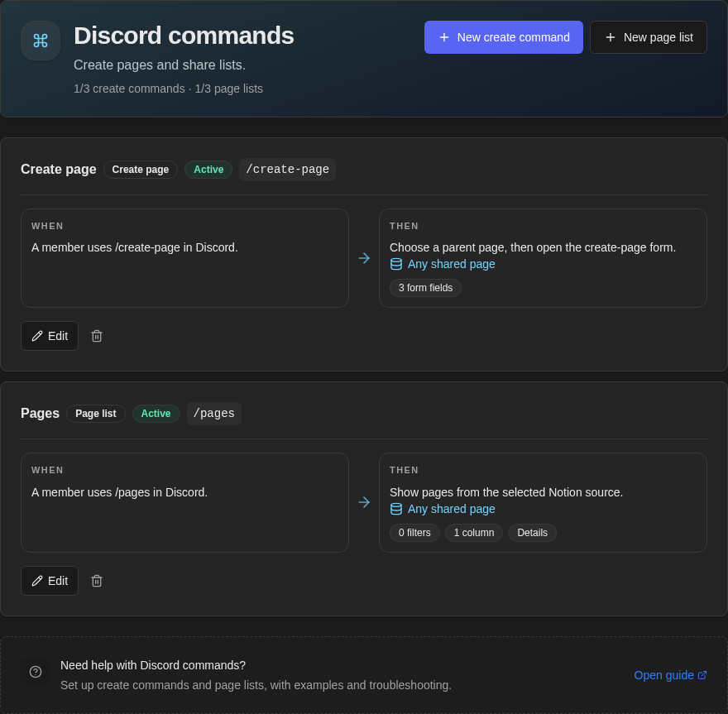728x714 pixels.
Task: Click 'Show pages from the selected Notion source.'
Action: click(506, 492)
